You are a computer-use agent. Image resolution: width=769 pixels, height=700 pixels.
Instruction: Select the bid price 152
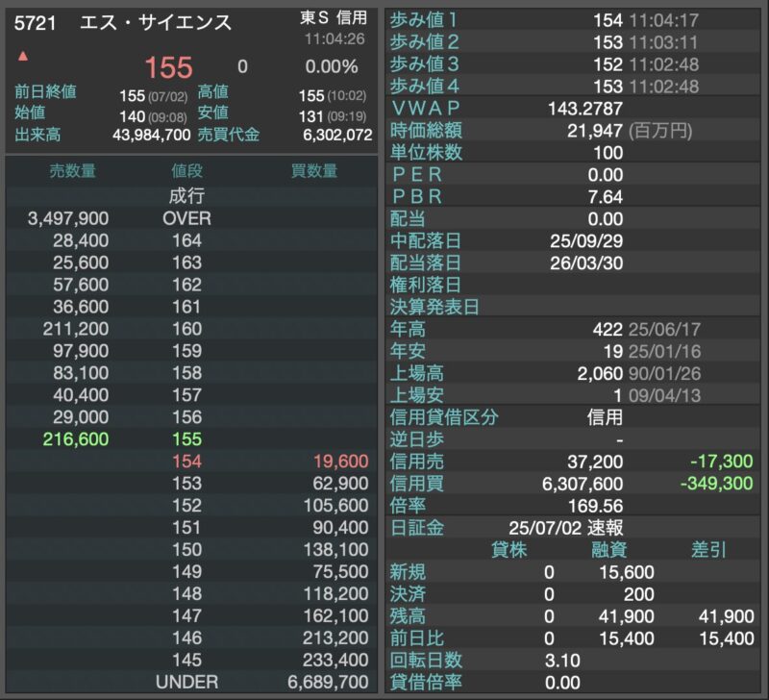click(x=186, y=506)
